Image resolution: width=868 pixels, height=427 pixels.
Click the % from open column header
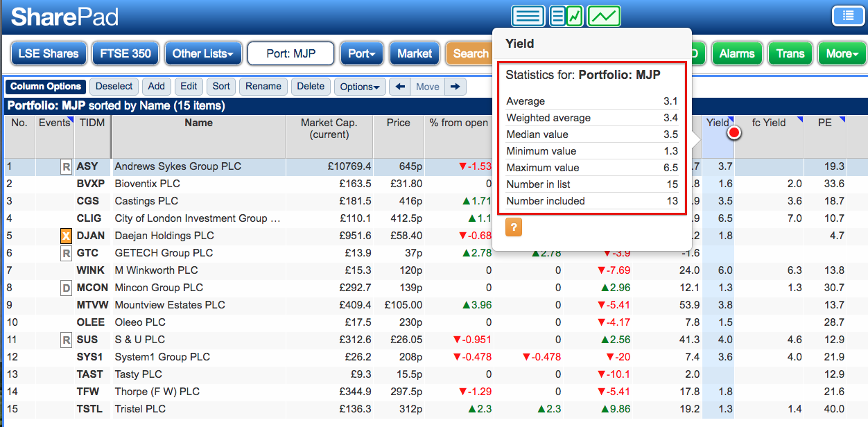click(x=458, y=136)
